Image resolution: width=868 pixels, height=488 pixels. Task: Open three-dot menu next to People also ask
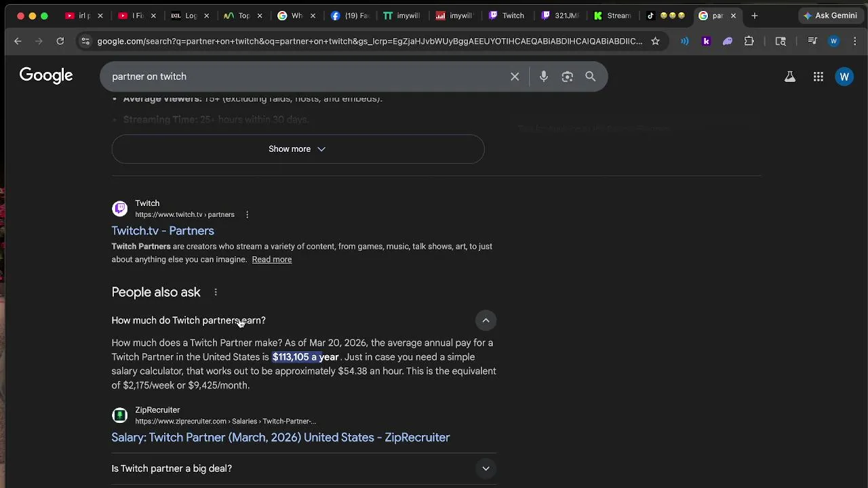216,292
